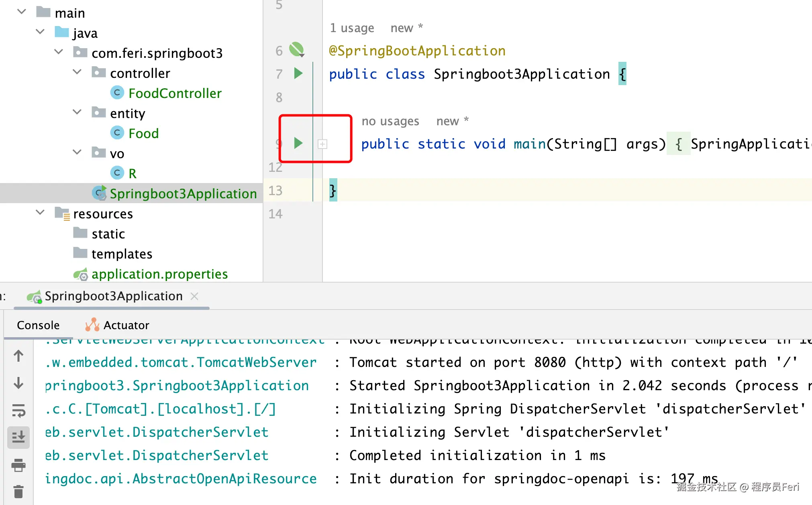Click scroll up arrow in console toolbar
812x505 pixels.
pyautogui.click(x=18, y=356)
